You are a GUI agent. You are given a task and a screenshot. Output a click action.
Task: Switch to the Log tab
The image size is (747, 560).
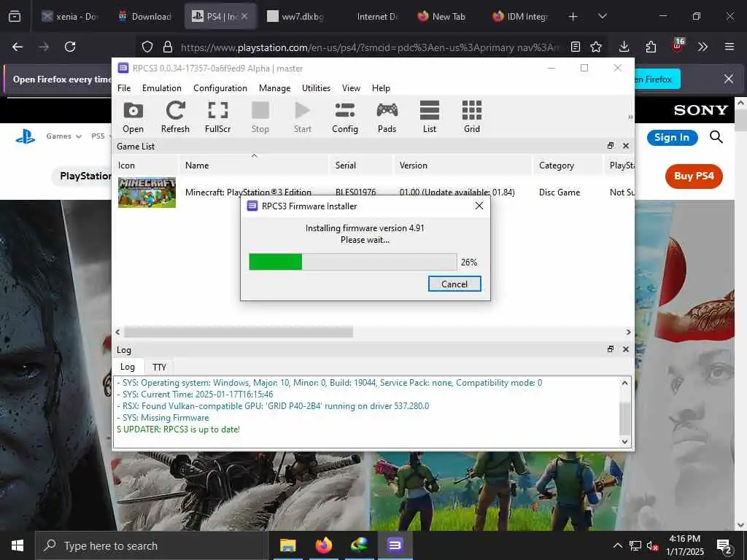(127, 367)
